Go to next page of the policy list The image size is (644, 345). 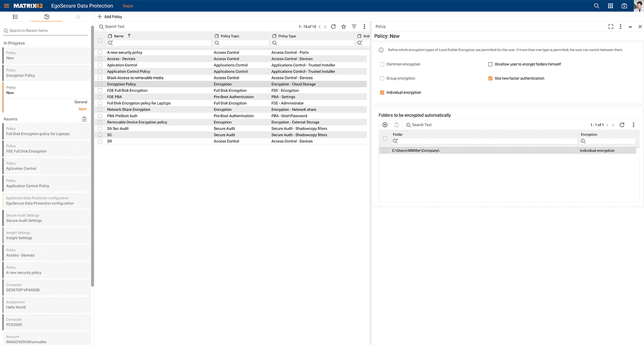tap(325, 26)
